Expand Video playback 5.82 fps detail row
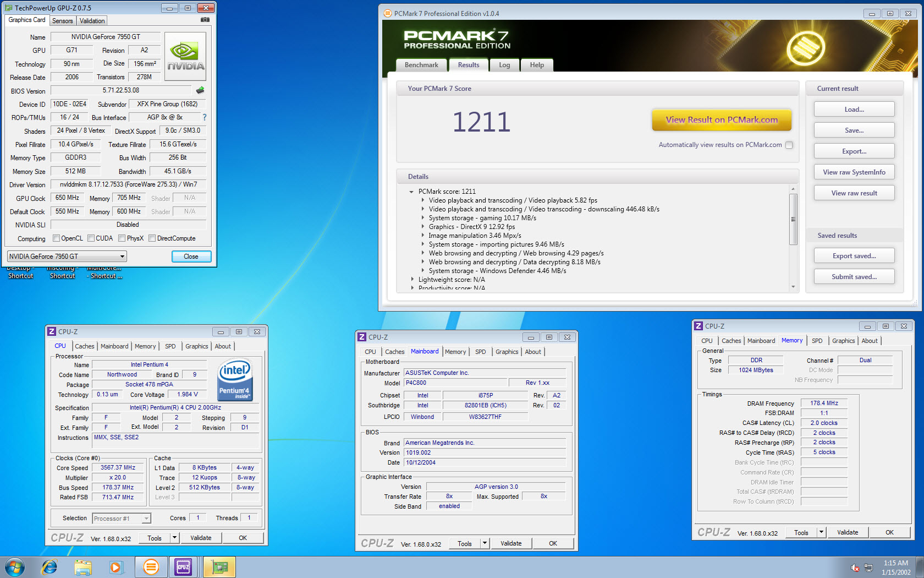The height and width of the screenshot is (578, 924). [x=422, y=200]
